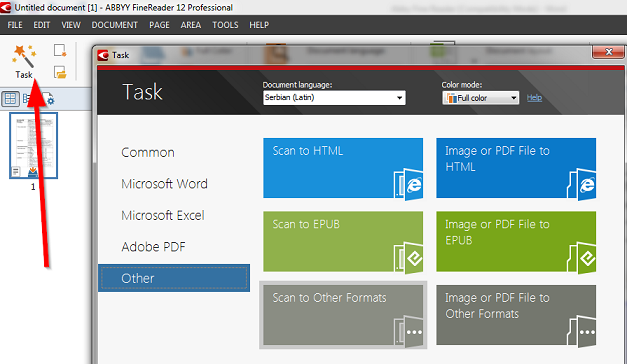
Task: Start Image or PDF File to EPUB
Action: coord(516,242)
